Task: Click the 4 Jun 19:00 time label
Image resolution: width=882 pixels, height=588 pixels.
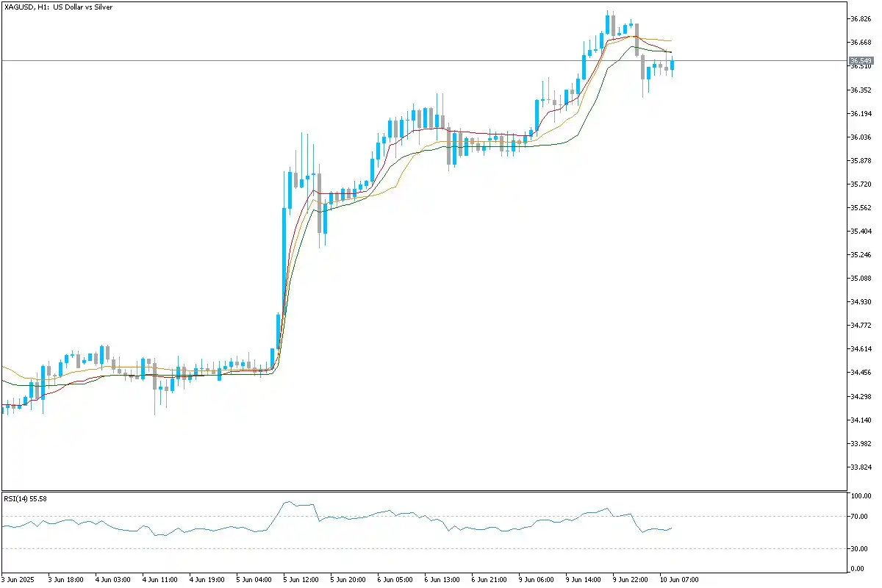Action: [207, 580]
